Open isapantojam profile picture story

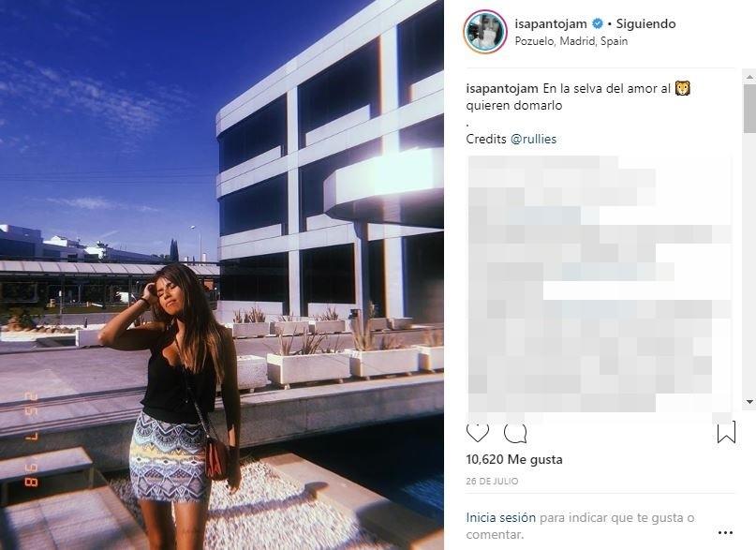485,31
